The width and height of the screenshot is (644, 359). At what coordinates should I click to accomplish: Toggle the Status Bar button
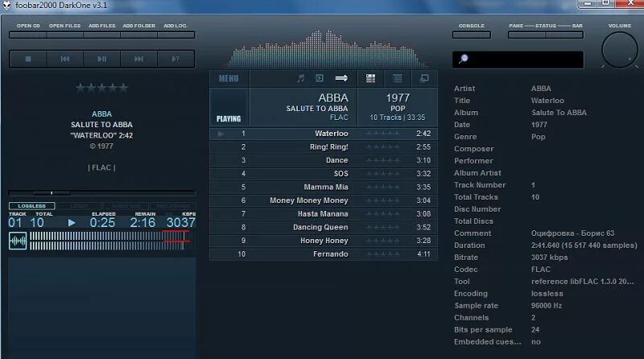(564, 35)
